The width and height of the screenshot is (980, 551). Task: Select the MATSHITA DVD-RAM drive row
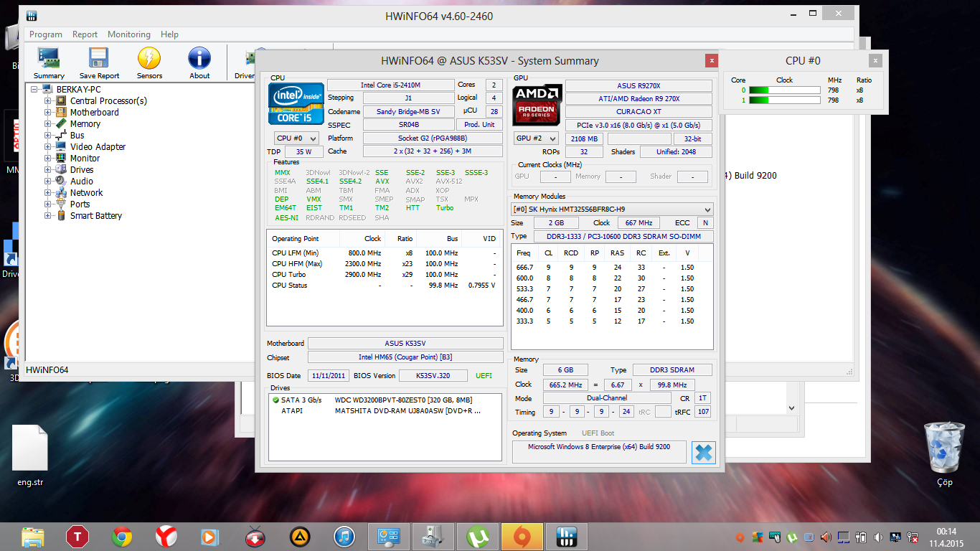[385, 411]
